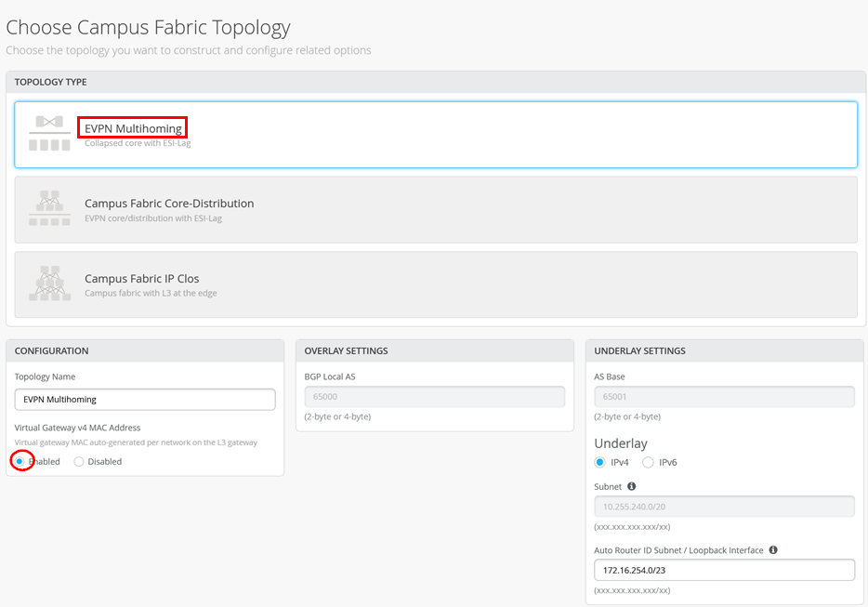Focus the Topology Name text field
This screenshot has width=868, height=607.
pos(145,399)
